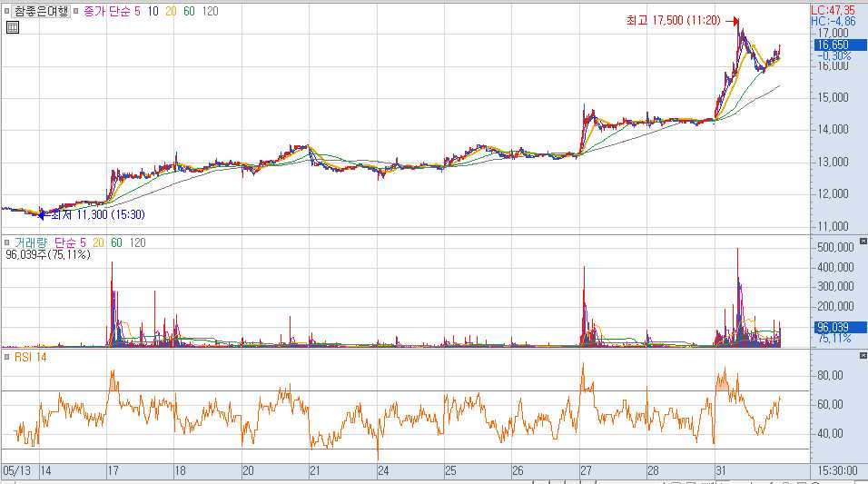Click the 96,039주(75.11%) volume readout

click(x=47, y=255)
